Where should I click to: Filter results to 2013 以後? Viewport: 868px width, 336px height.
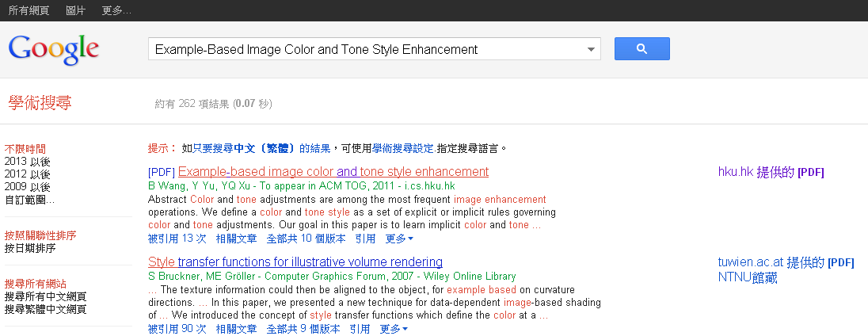tap(27, 162)
